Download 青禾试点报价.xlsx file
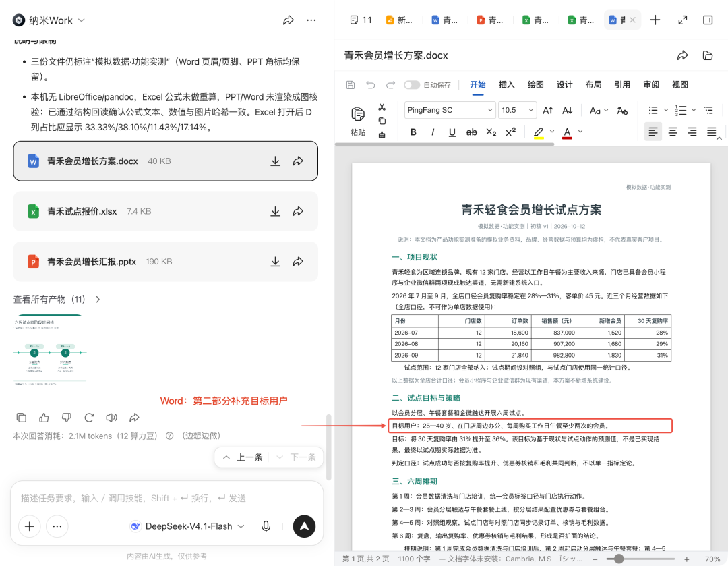The width and height of the screenshot is (728, 566). (x=275, y=211)
